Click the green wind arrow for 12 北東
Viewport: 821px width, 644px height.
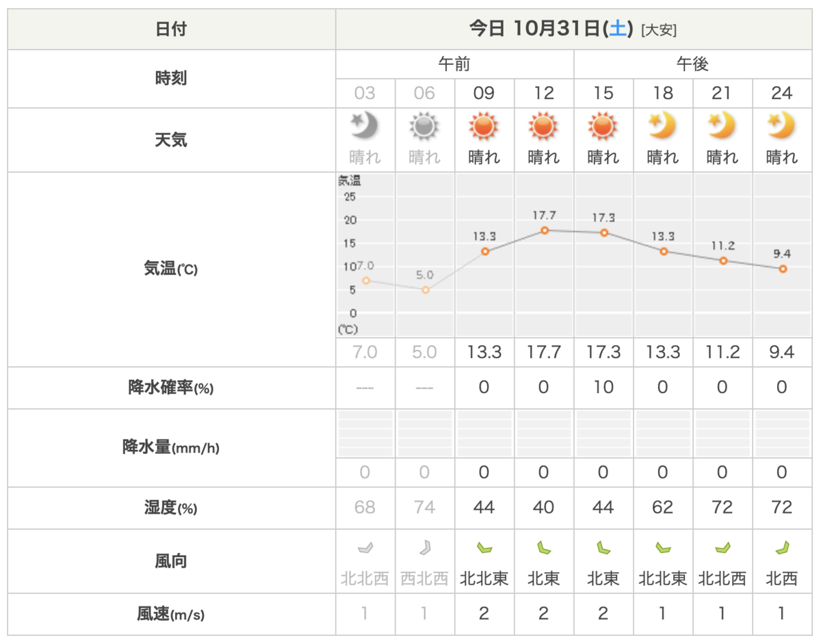543,547
